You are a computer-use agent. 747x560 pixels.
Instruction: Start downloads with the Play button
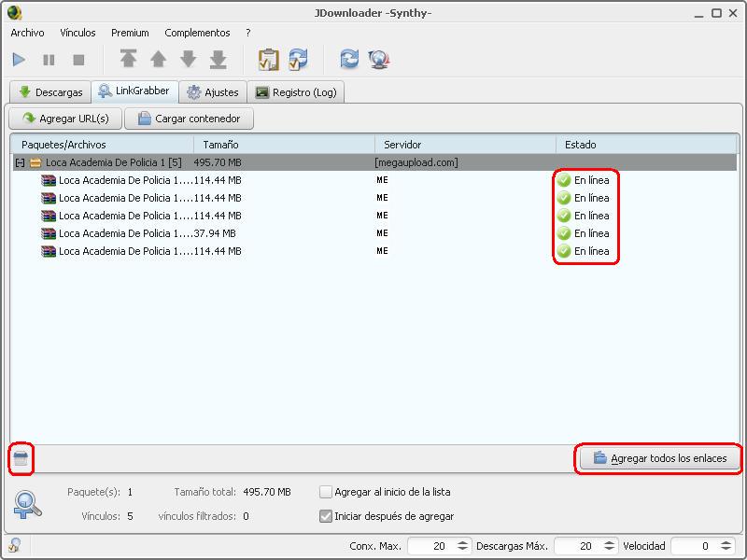[x=19, y=60]
